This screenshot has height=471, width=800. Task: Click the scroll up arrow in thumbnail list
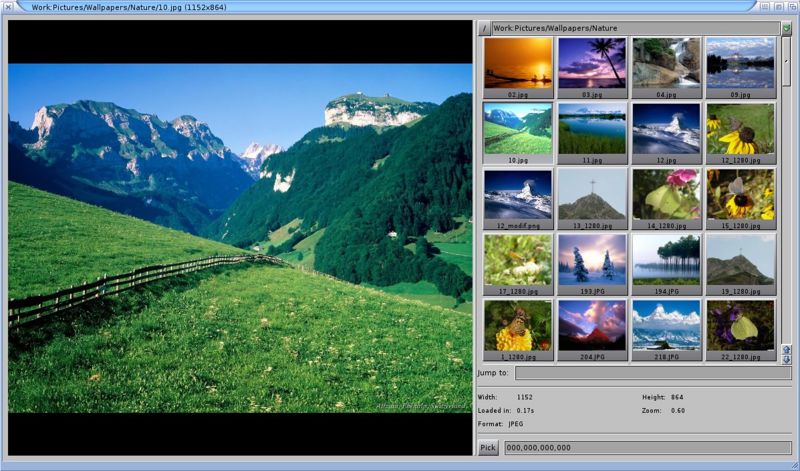(x=786, y=349)
